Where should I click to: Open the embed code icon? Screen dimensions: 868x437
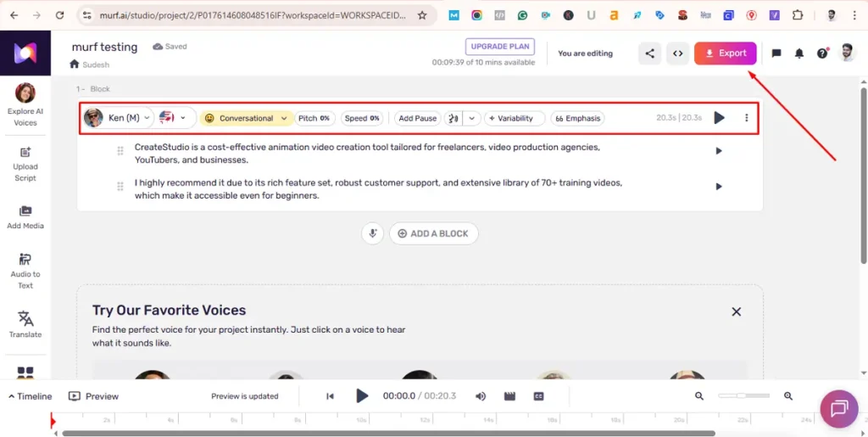677,53
